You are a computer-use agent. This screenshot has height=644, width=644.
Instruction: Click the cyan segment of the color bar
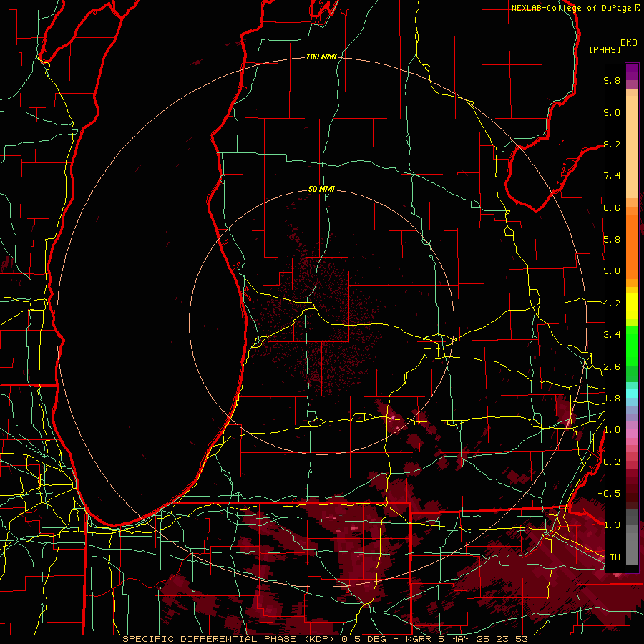pos(632,394)
